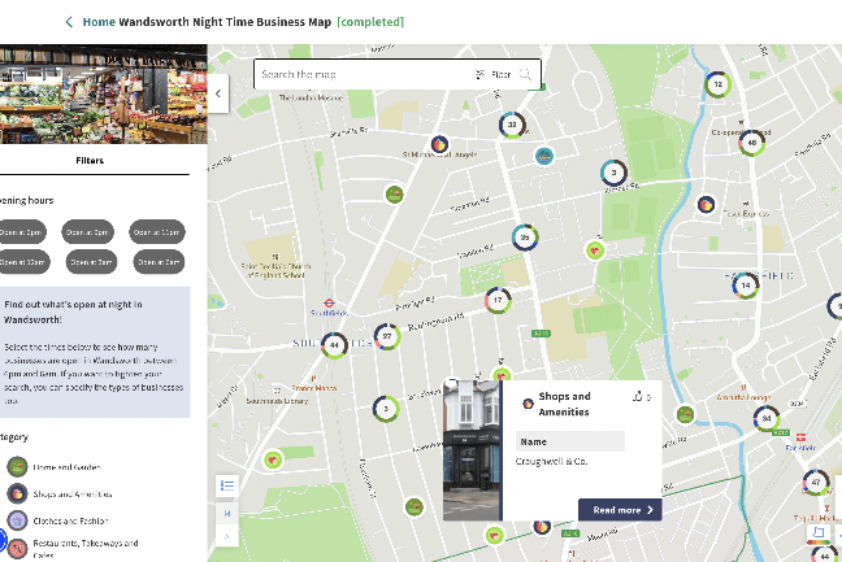
Task: Open the cluster marker numbered 46
Action: 752,143
